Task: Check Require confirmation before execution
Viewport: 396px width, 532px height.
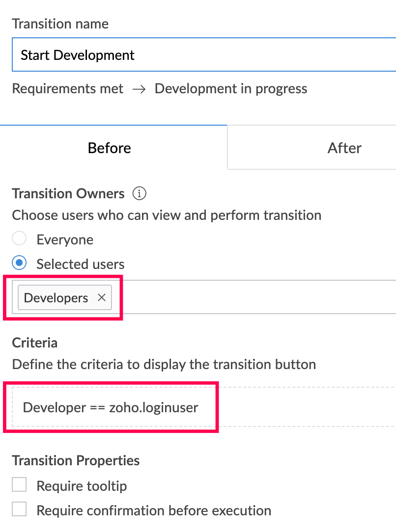Action: tap(19, 510)
